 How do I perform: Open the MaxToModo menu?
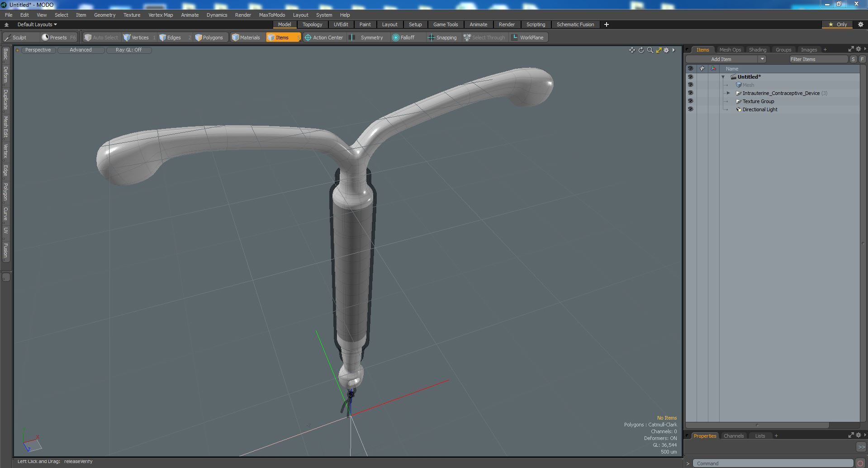point(272,15)
